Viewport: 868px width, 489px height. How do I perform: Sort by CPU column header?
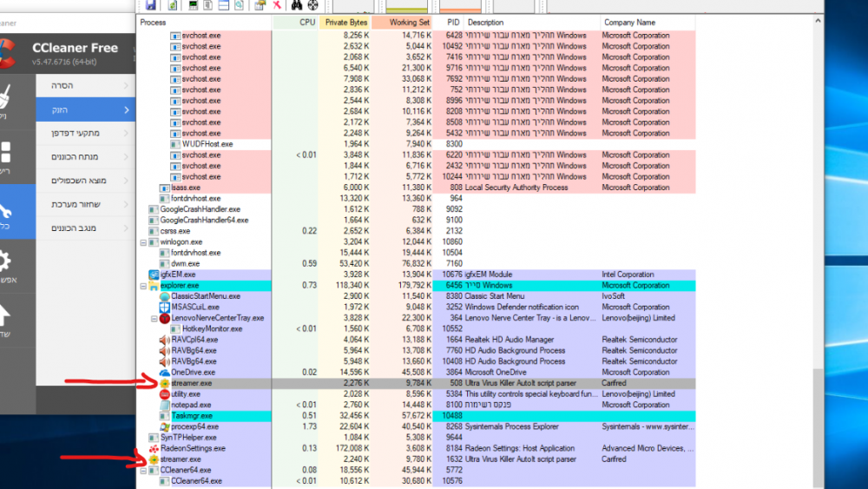point(295,23)
